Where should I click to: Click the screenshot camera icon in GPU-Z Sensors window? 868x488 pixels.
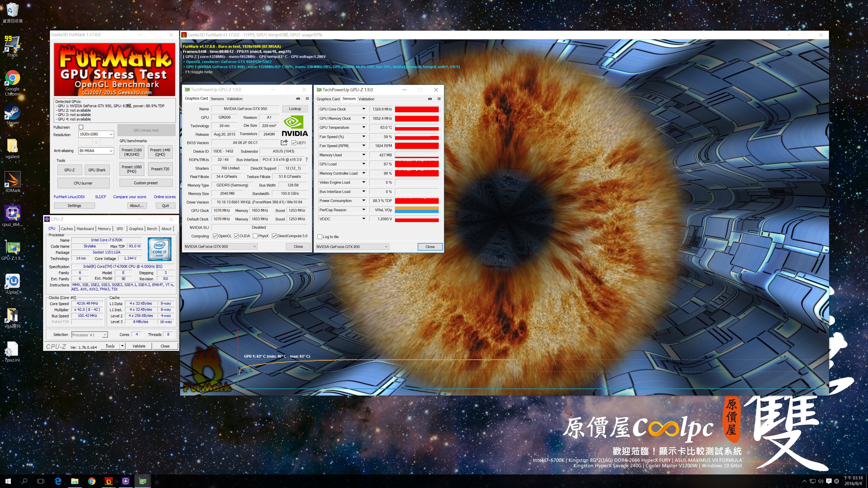[x=430, y=99]
